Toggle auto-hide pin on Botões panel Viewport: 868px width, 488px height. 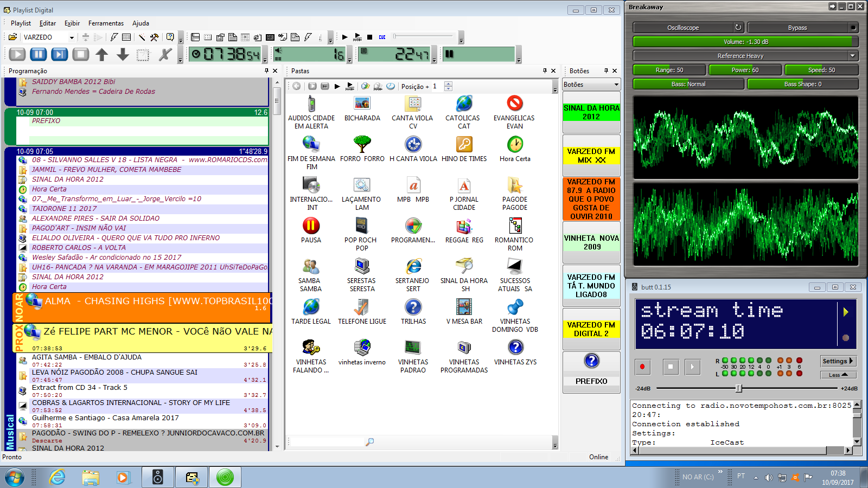click(606, 71)
